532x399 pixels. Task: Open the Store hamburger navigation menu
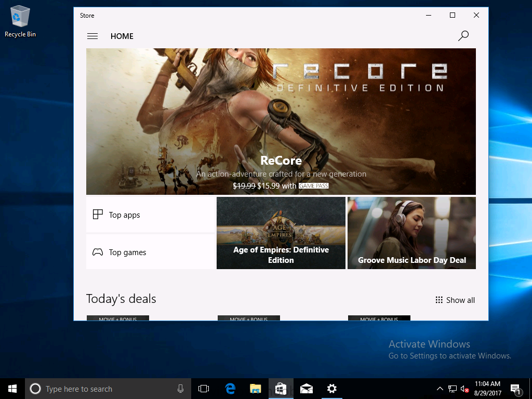pyautogui.click(x=92, y=36)
